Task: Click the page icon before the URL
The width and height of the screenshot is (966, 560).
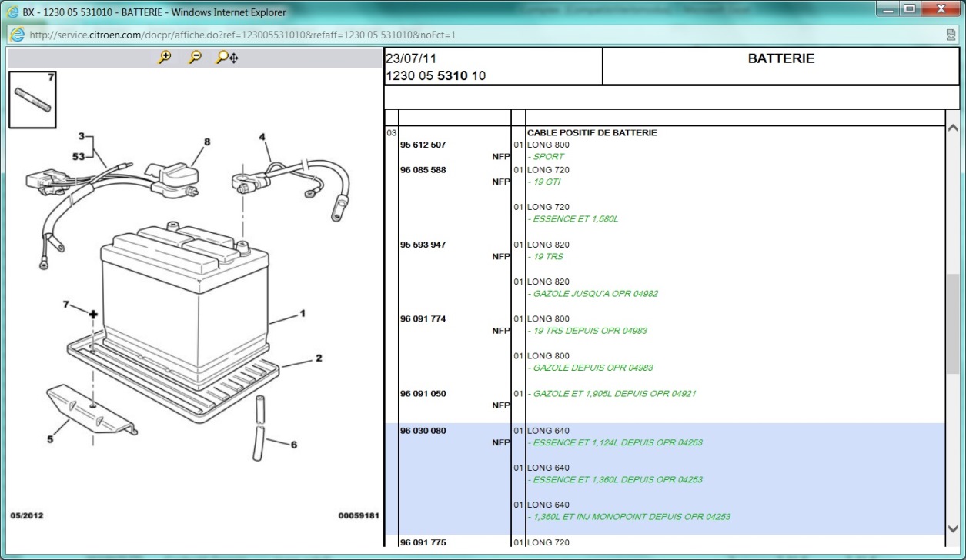Action: click(17, 35)
